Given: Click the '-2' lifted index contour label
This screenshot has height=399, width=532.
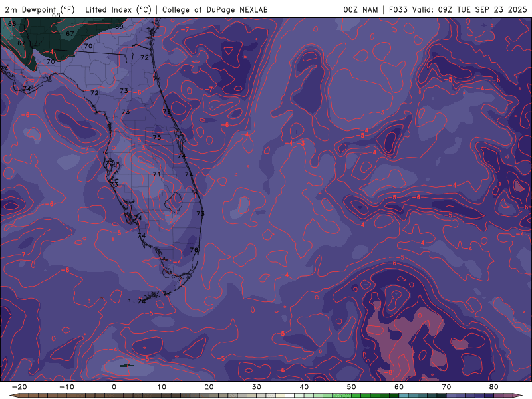Looking at the screenshot, I should click(x=170, y=221).
